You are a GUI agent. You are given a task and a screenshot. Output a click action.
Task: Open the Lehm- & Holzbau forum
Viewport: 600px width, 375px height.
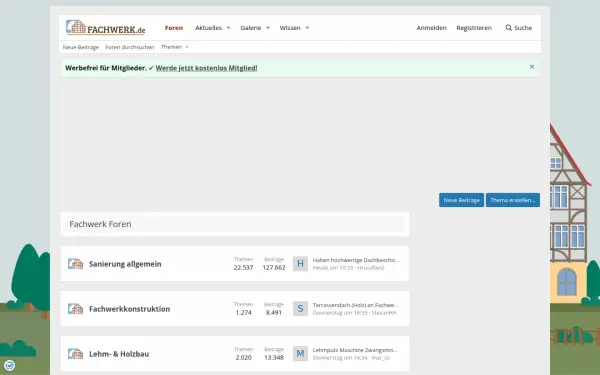coord(119,354)
